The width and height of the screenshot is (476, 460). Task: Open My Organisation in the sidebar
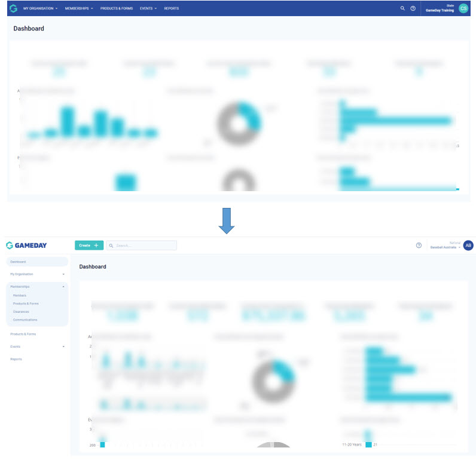click(22, 274)
